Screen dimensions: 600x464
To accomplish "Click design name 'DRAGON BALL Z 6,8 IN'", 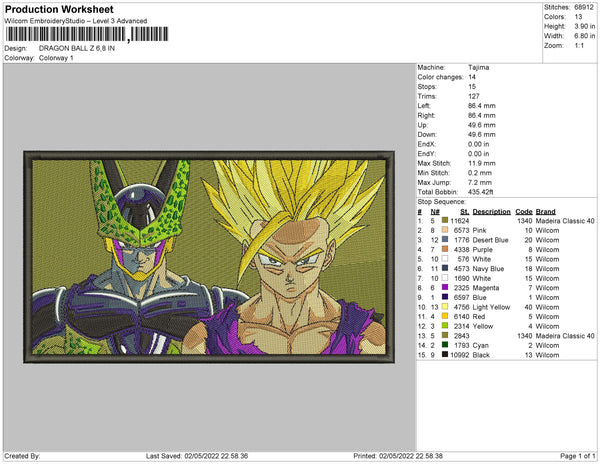I will point(77,48).
